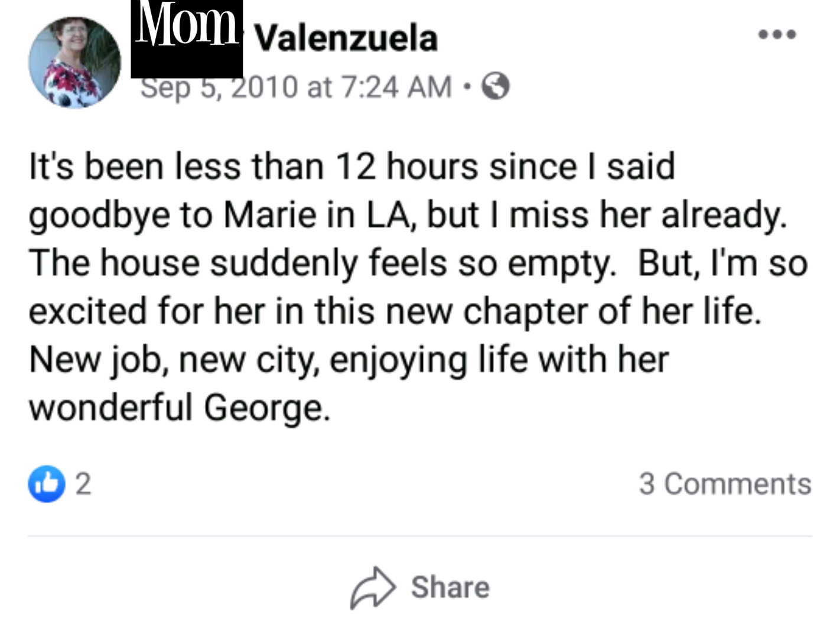This screenshot has width=840, height=638.
Task: Click the black Mom label overlay
Action: click(187, 39)
